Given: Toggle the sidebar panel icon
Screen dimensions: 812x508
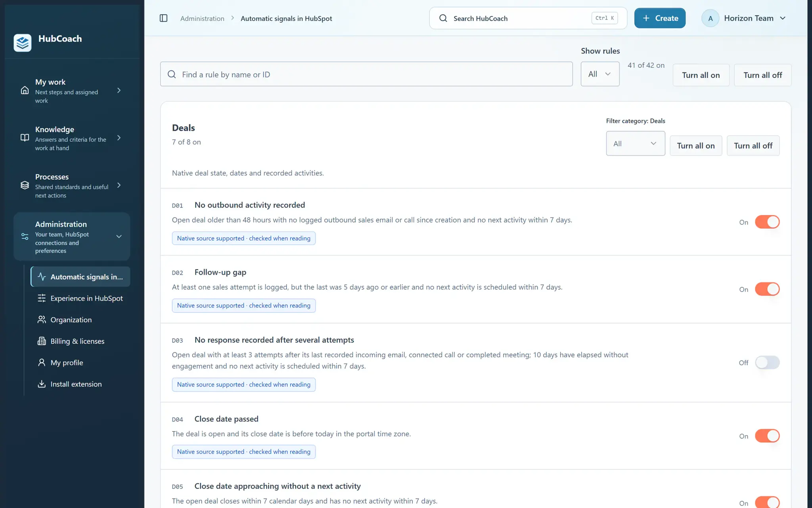Looking at the screenshot, I should (163, 18).
